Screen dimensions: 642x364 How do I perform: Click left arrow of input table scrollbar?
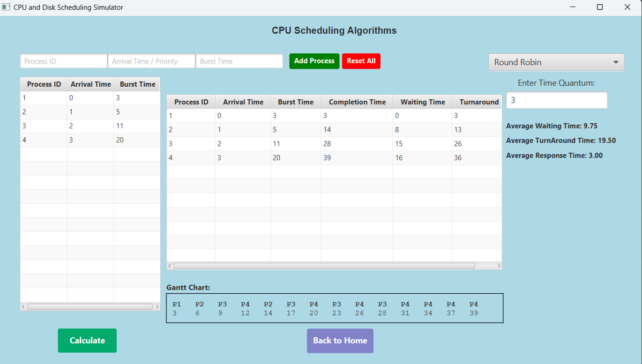click(x=23, y=307)
